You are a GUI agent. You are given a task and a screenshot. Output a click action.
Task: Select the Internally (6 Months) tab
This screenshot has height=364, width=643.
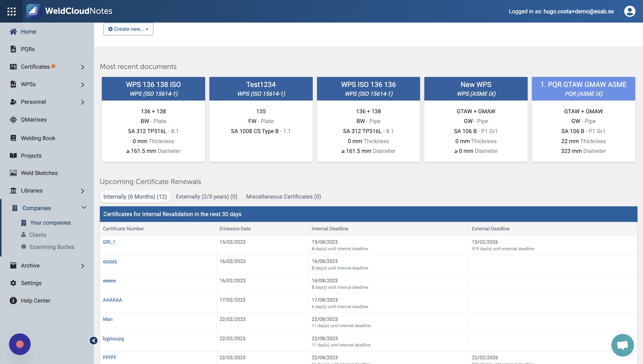[135, 197]
